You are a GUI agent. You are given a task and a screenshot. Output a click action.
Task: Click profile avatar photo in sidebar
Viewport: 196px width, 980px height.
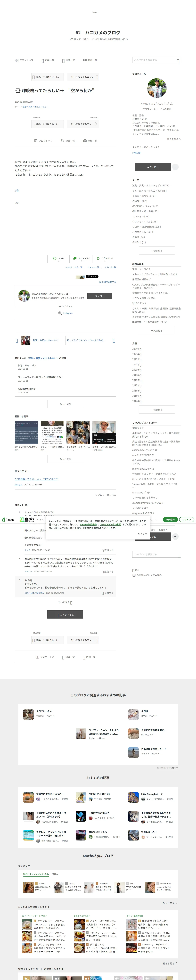tap(157, 88)
